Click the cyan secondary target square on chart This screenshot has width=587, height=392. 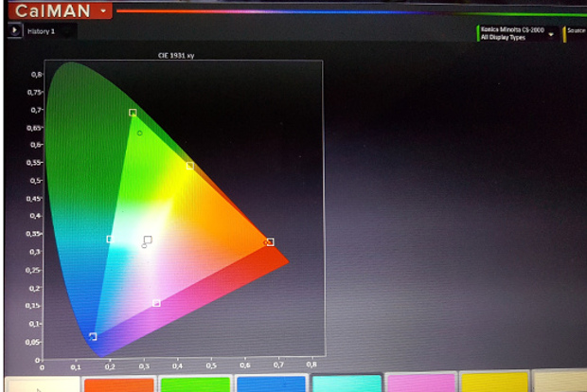click(110, 240)
